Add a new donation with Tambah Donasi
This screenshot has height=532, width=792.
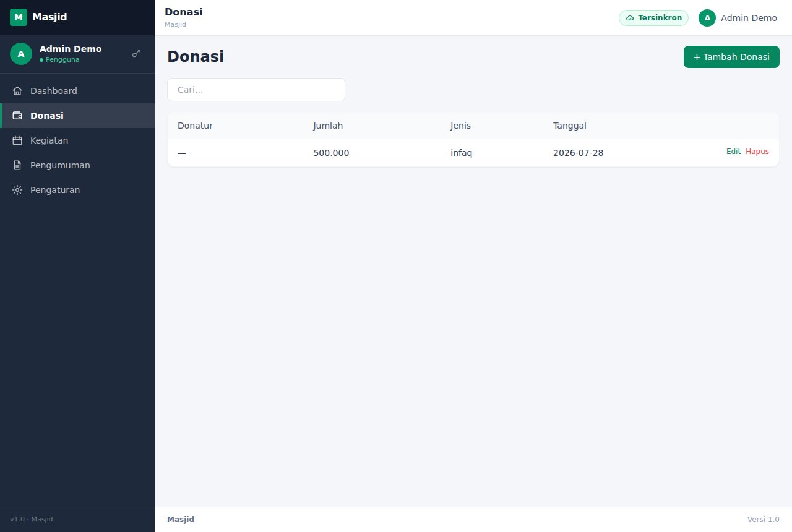pyautogui.click(x=731, y=57)
